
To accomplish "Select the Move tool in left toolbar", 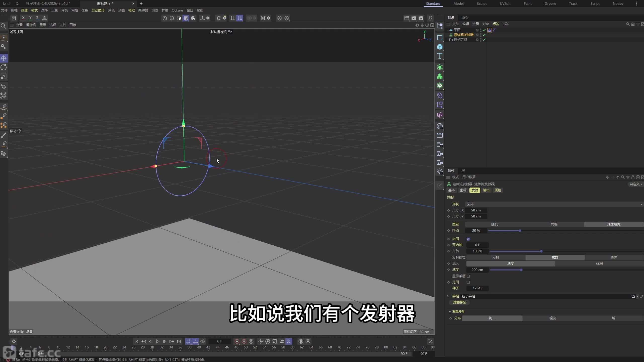I will (4, 58).
